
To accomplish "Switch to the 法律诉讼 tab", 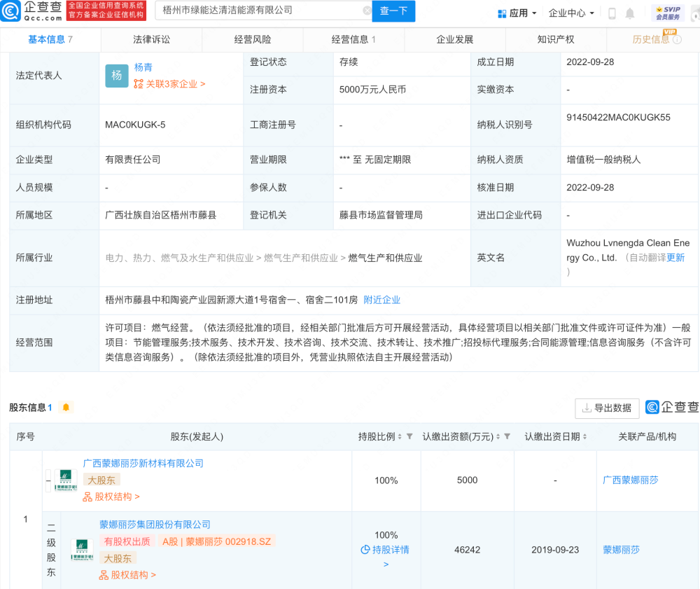I will (151, 40).
